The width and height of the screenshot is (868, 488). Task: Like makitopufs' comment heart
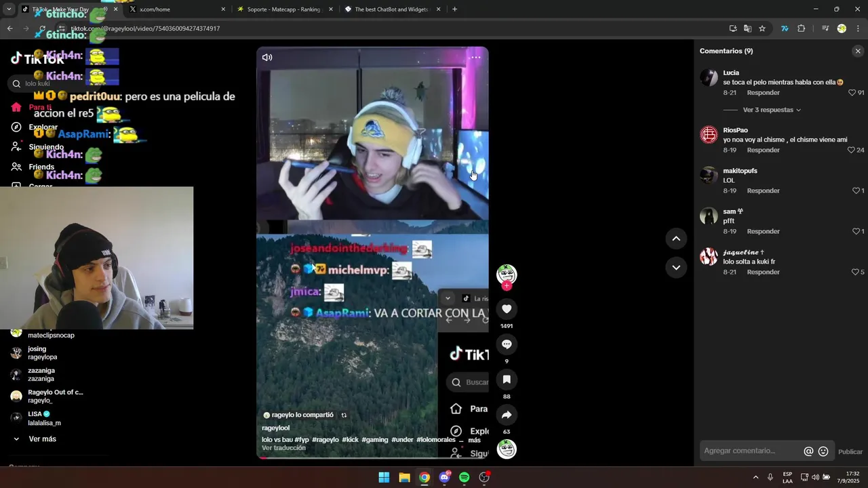pos(856,191)
